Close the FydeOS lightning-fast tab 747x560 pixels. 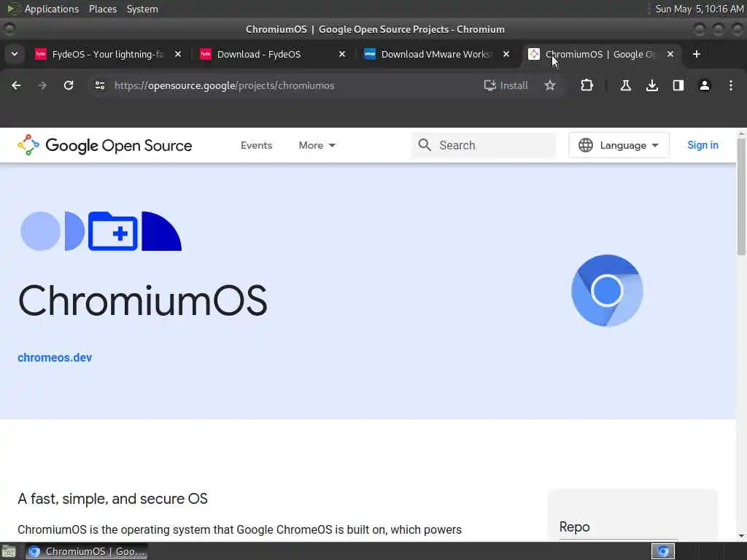[x=178, y=54]
